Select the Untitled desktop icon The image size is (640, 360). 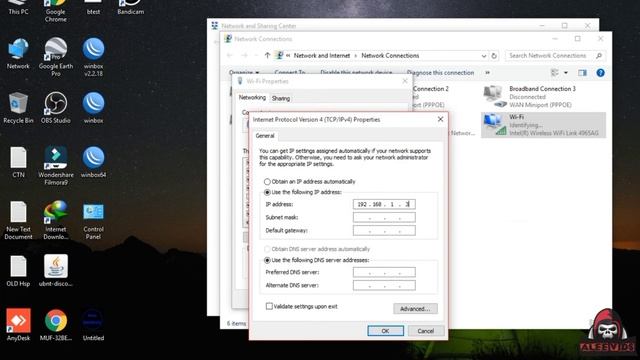[93, 325]
